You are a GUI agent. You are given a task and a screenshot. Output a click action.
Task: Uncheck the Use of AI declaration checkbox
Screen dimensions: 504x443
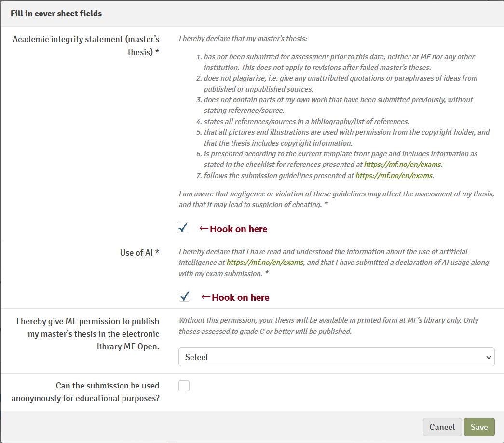click(x=184, y=296)
